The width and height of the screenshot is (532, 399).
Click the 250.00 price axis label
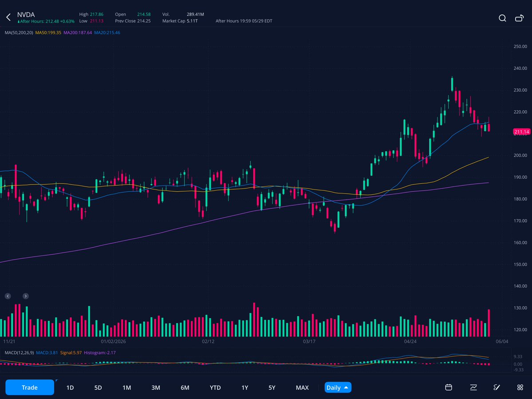click(x=520, y=47)
